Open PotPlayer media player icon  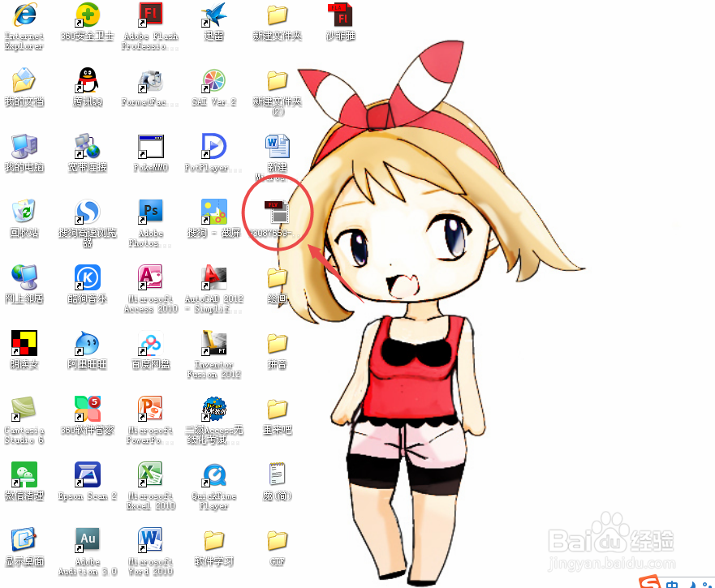pos(214,146)
